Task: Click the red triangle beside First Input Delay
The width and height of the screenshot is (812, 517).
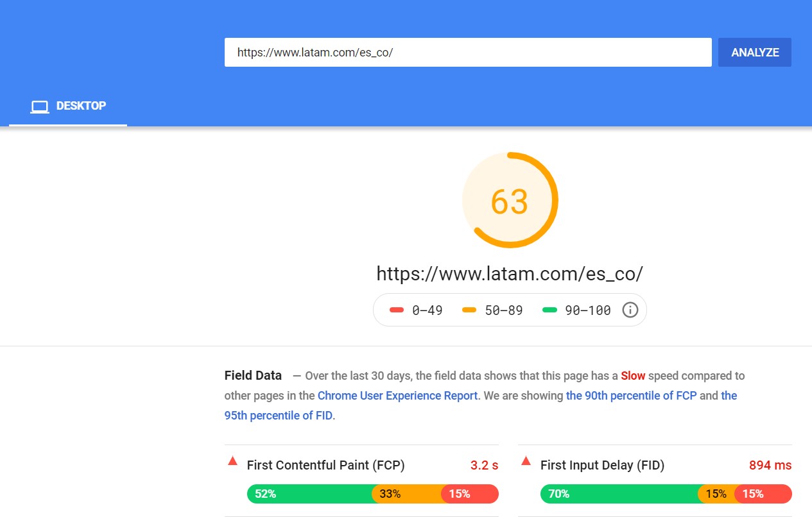Action: [x=526, y=461]
